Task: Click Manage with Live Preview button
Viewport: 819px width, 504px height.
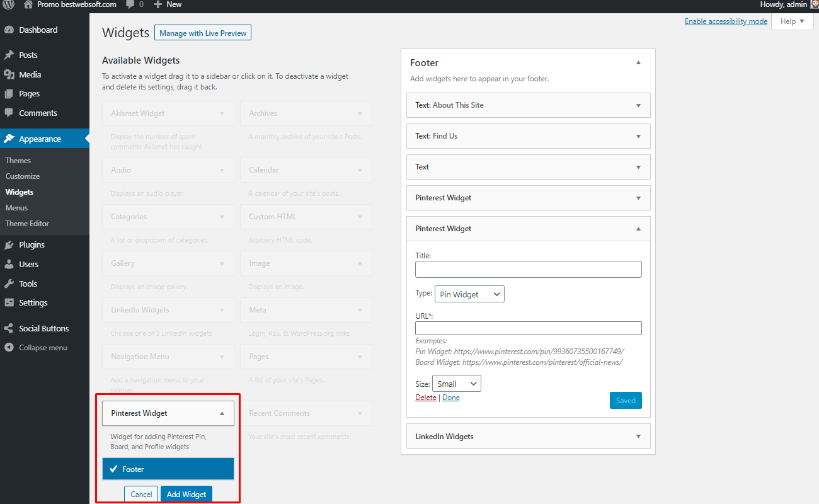Action: 203,33
